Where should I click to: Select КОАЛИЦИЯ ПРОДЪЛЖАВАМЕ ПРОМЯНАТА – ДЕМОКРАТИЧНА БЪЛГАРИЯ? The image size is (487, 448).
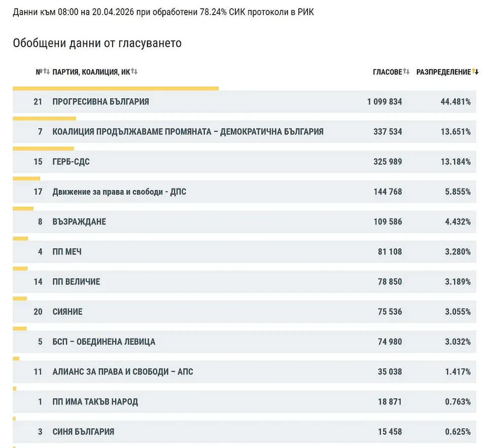coord(188,132)
